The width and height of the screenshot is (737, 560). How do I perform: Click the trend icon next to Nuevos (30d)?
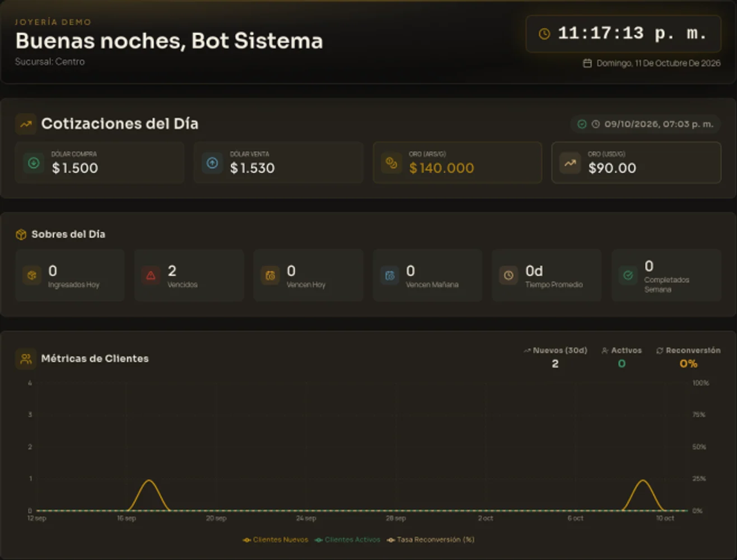(x=527, y=351)
